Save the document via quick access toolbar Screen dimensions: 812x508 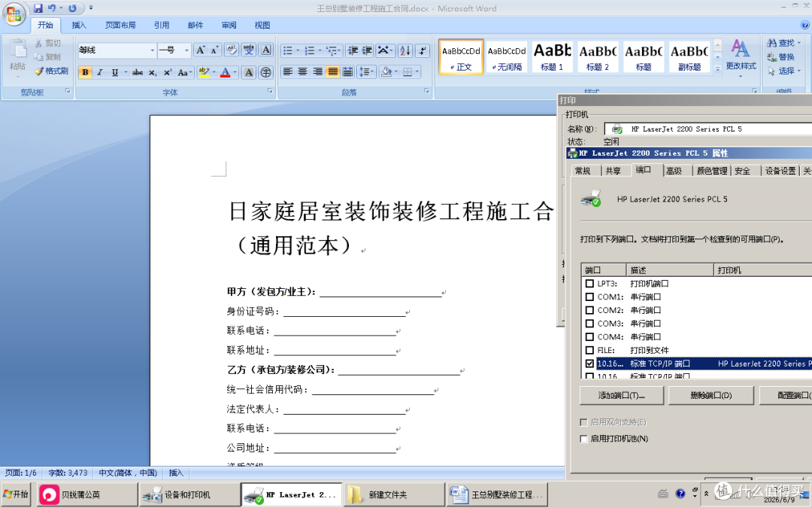(x=38, y=8)
